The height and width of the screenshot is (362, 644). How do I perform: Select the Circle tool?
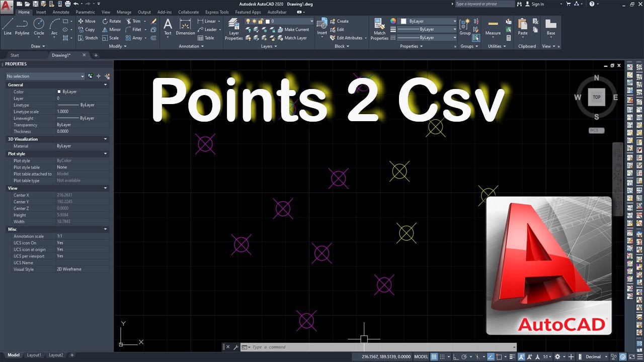pyautogui.click(x=39, y=27)
